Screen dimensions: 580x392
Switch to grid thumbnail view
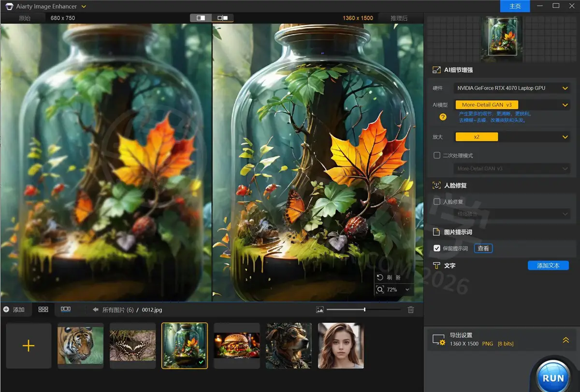pyautogui.click(x=43, y=309)
